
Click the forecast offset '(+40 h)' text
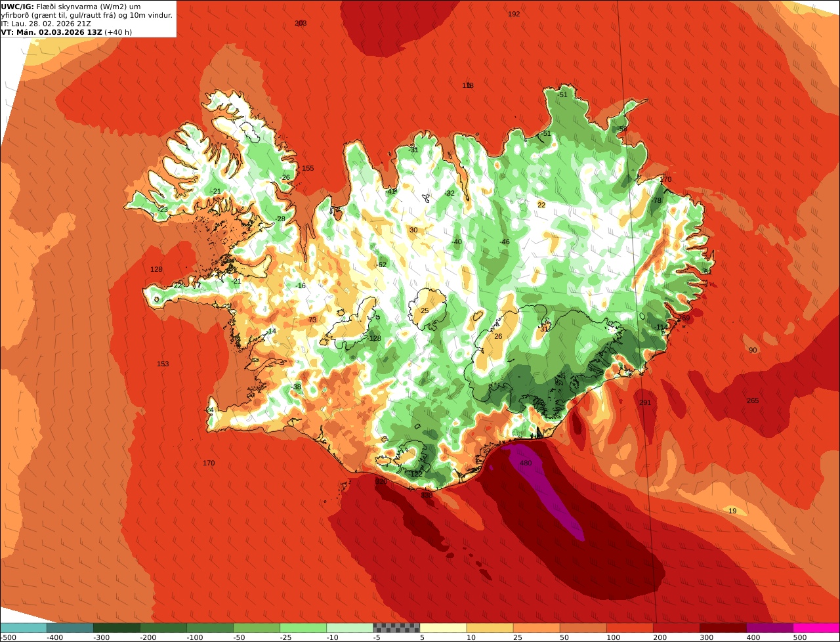pyautogui.click(x=118, y=32)
